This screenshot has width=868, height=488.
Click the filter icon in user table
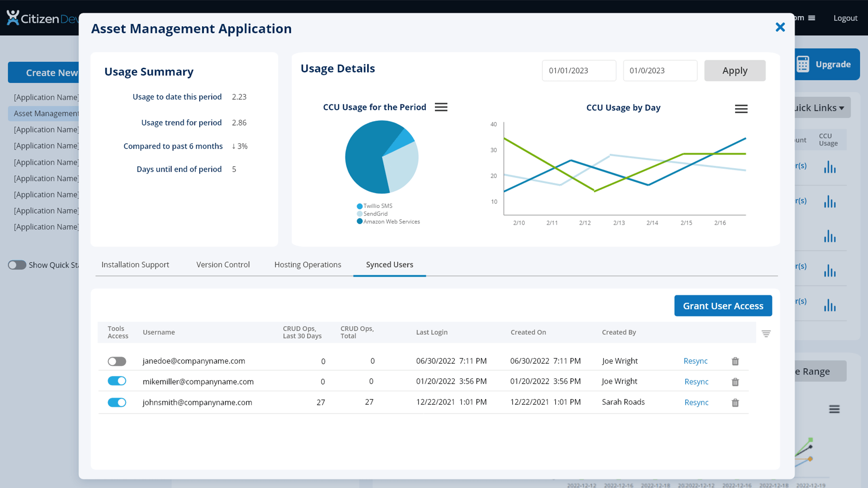766,333
